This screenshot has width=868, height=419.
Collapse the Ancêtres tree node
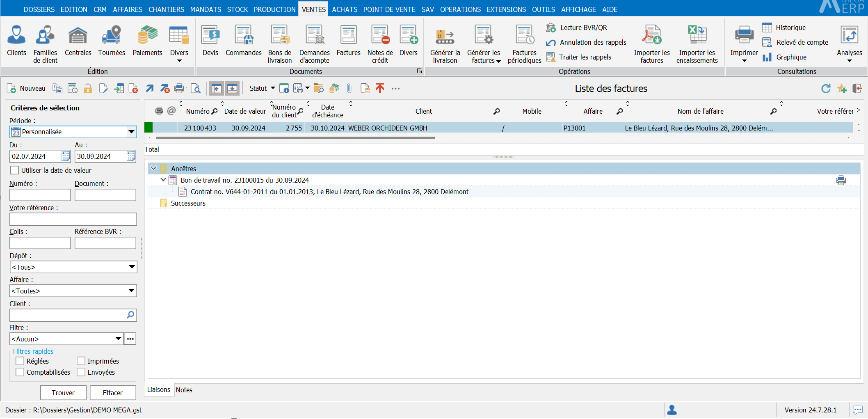tap(153, 169)
